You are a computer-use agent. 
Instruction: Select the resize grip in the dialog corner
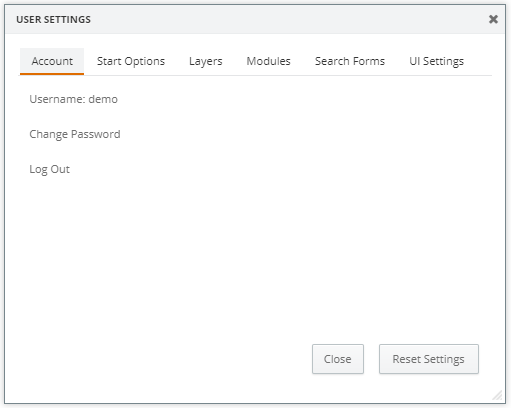click(497, 395)
